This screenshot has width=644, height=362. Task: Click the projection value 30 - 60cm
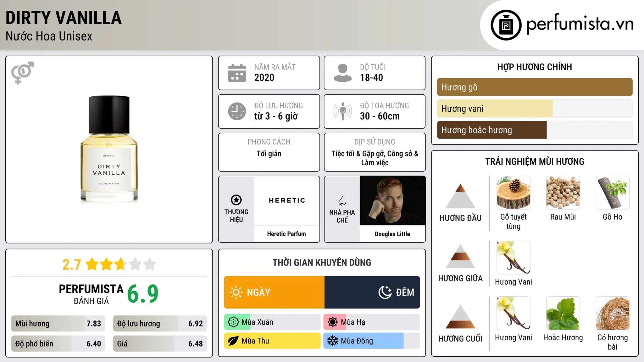[380, 116]
